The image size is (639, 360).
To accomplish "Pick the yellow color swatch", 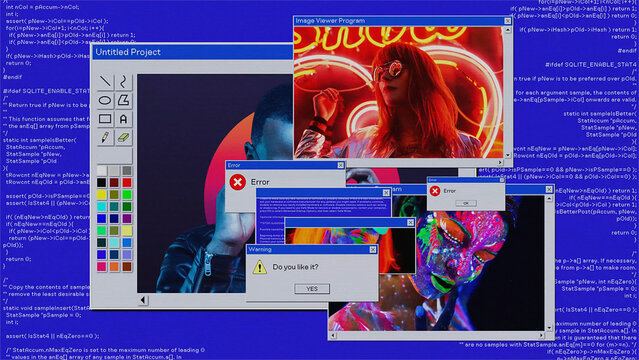I will point(101,194).
